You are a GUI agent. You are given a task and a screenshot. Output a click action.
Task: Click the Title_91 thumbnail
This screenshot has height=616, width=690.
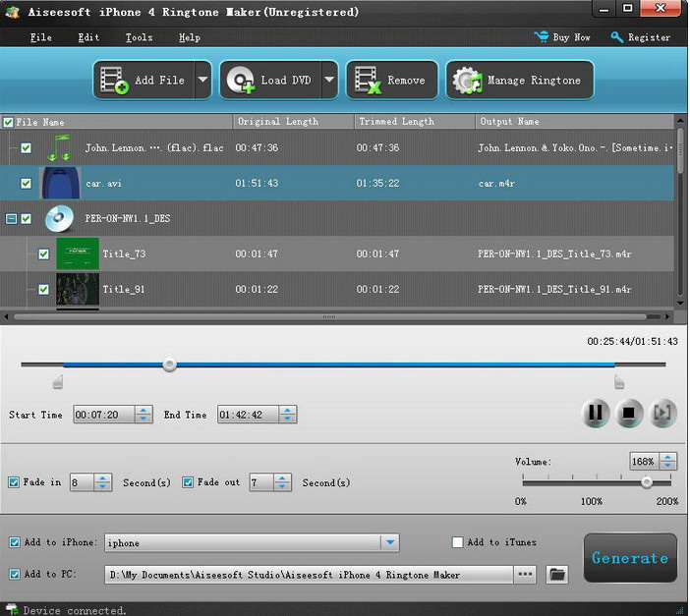point(78,289)
